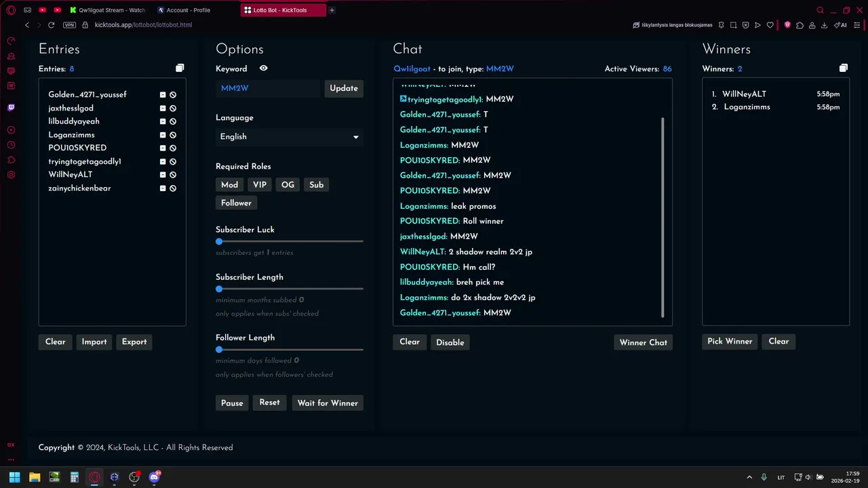Remove POU10SKYRED entry with minus icon

pyautogui.click(x=163, y=148)
